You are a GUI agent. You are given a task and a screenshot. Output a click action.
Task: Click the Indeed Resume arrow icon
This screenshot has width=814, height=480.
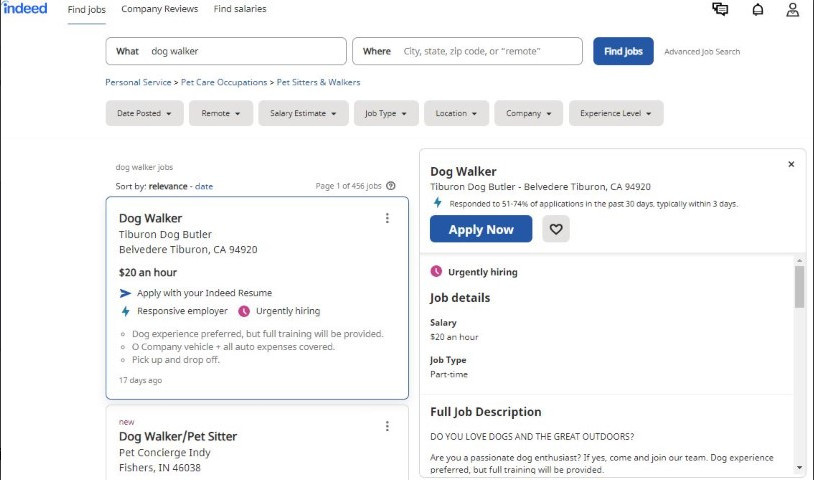point(125,293)
